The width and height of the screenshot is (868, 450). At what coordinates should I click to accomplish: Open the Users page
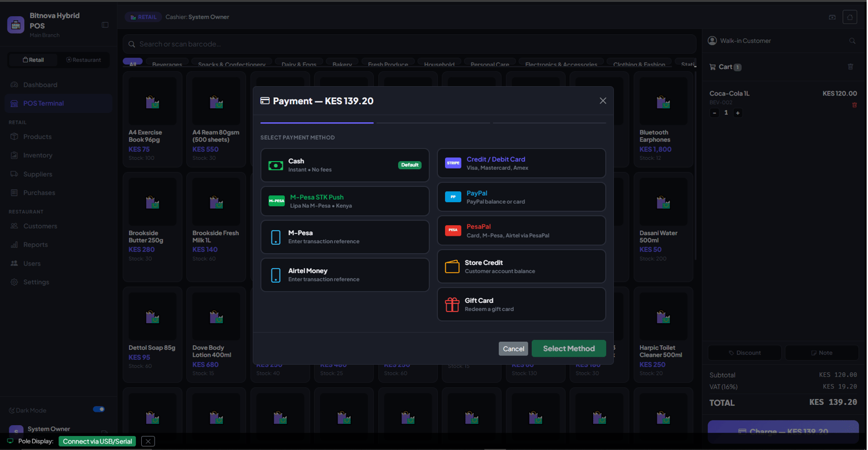pyautogui.click(x=58, y=264)
